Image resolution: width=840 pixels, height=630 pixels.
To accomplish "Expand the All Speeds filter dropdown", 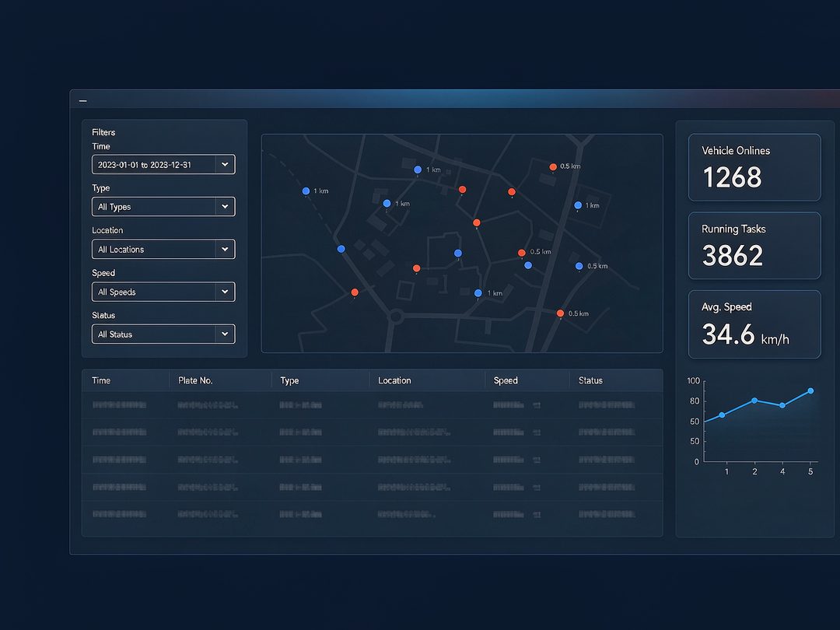I will 163,292.
